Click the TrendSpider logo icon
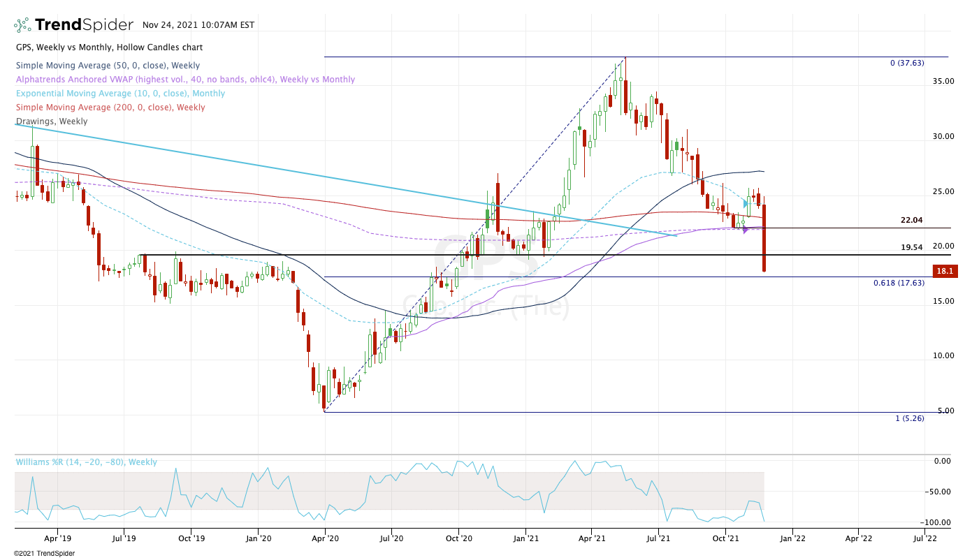 pyautogui.click(x=22, y=24)
